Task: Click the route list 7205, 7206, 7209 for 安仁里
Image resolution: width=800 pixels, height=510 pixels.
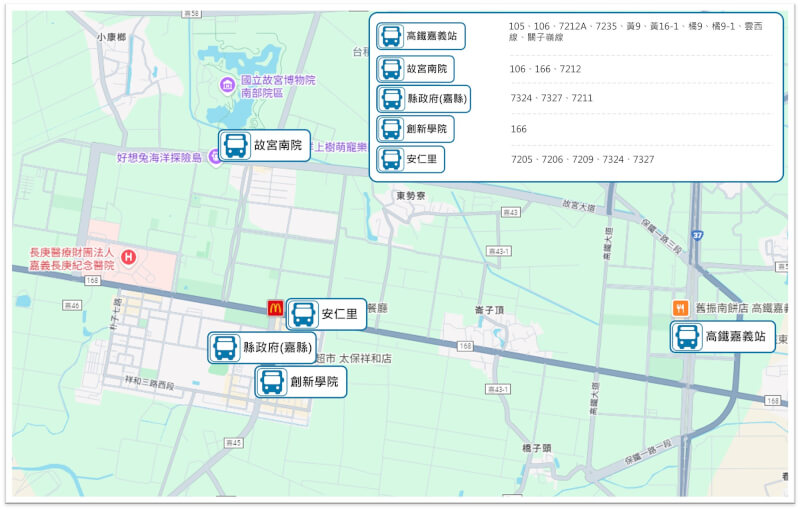Action: click(x=582, y=159)
